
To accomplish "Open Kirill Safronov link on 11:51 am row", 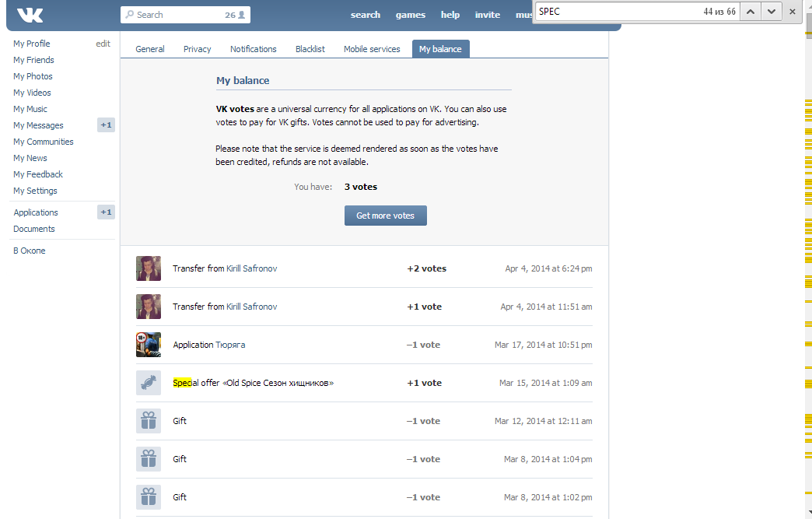I will tap(252, 307).
